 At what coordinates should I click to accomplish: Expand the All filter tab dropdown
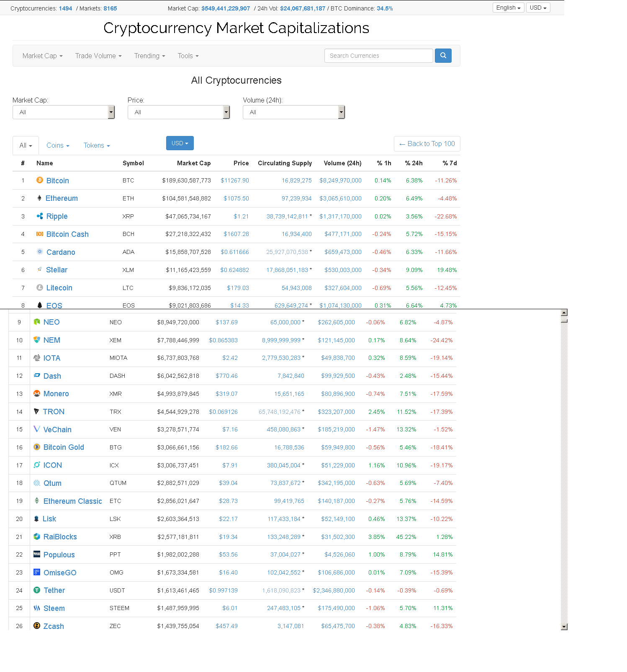click(x=26, y=145)
